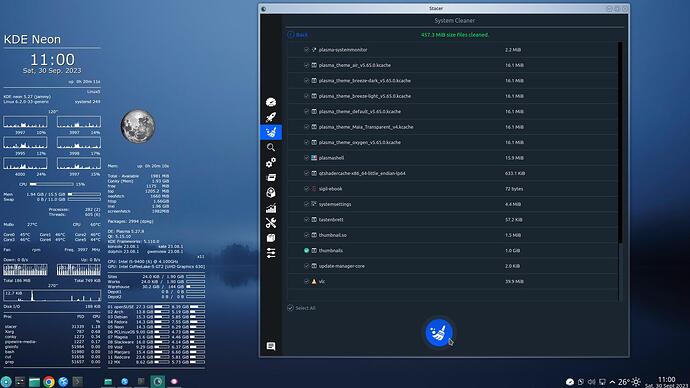690x388 pixels.
Task: Open the blue globe browser taskbar launcher
Action: pyautogui.click(x=63, y=381)
